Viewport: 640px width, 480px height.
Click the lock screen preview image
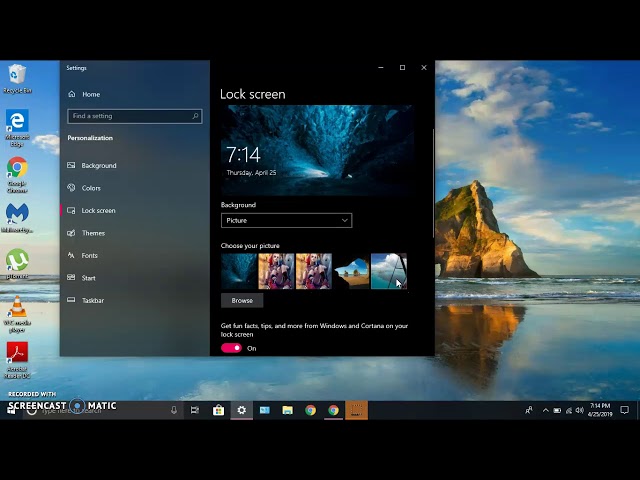316,150
